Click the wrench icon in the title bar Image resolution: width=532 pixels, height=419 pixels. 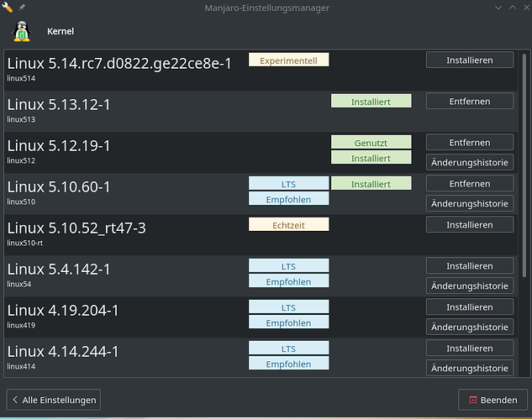pos(7,7)
